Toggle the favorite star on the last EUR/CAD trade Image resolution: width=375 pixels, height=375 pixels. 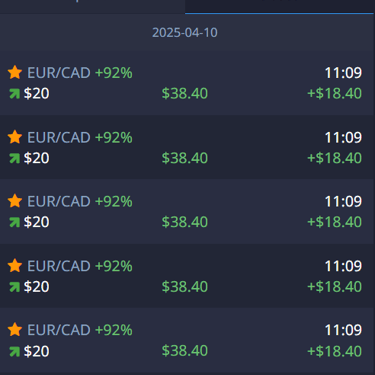pos(15,330)
